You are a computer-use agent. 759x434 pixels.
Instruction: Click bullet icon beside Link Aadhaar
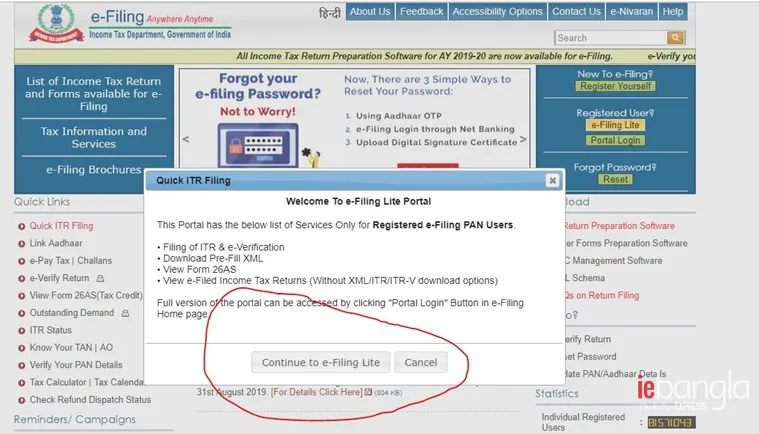[21, 244]
